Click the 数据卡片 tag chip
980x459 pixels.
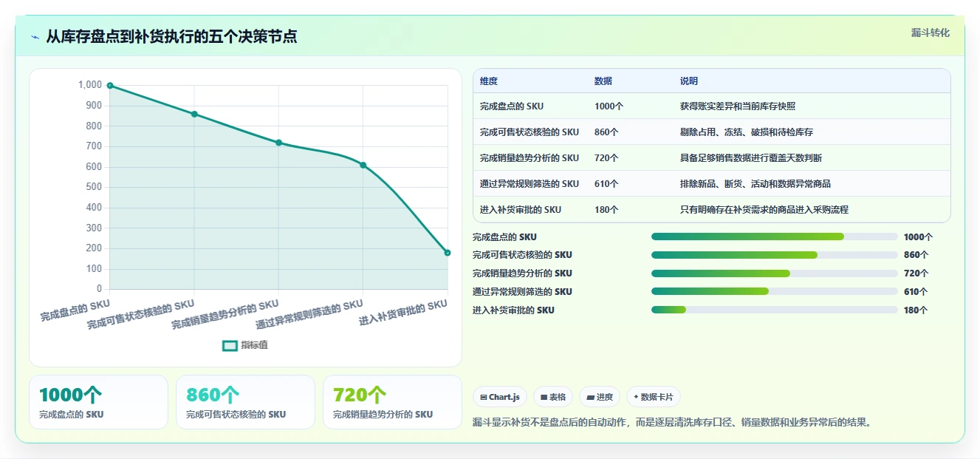[654, 397]
